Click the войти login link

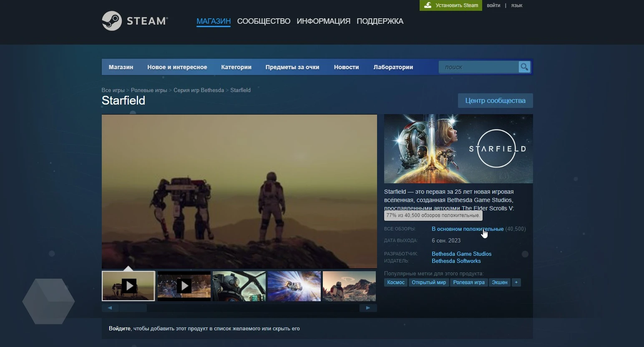tap(493, 5)
